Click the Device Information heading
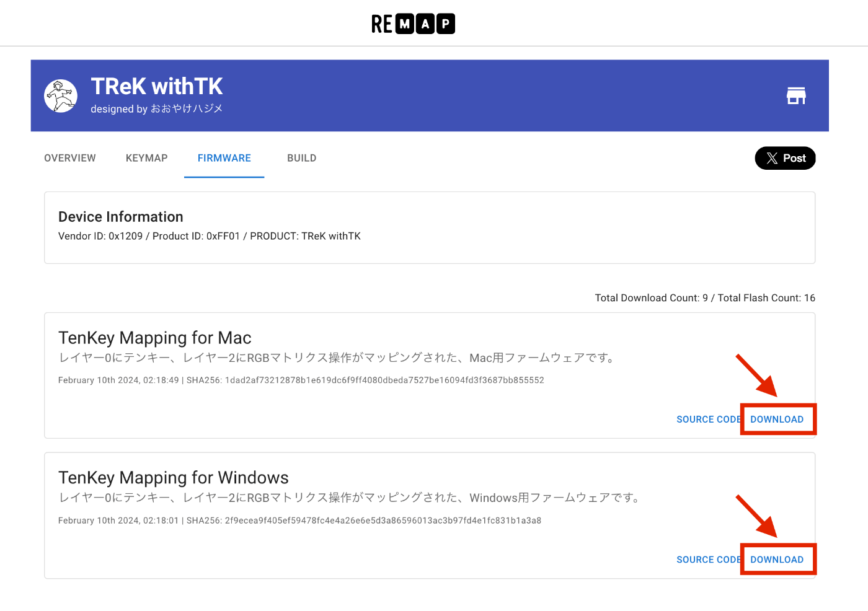This screenshot has width=868, height=611. [121, 217]
